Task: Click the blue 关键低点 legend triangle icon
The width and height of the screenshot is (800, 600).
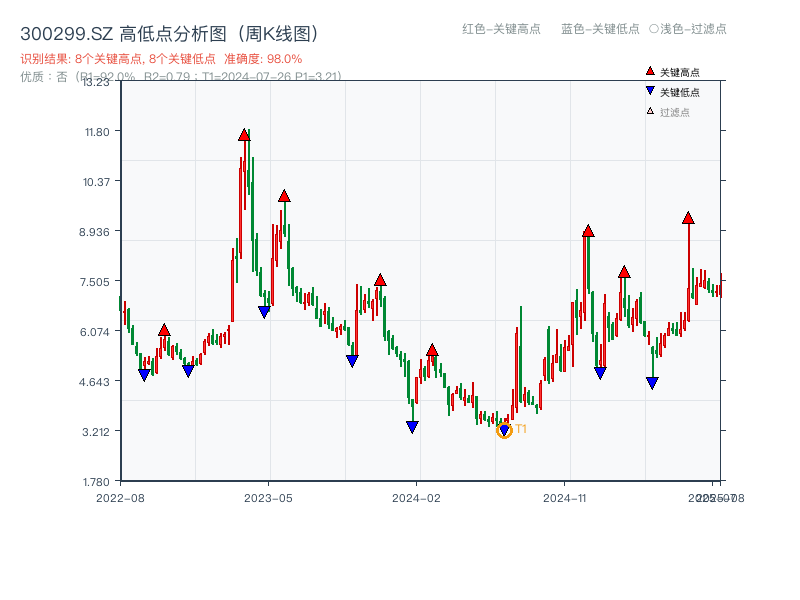Action: pos(650,90)
